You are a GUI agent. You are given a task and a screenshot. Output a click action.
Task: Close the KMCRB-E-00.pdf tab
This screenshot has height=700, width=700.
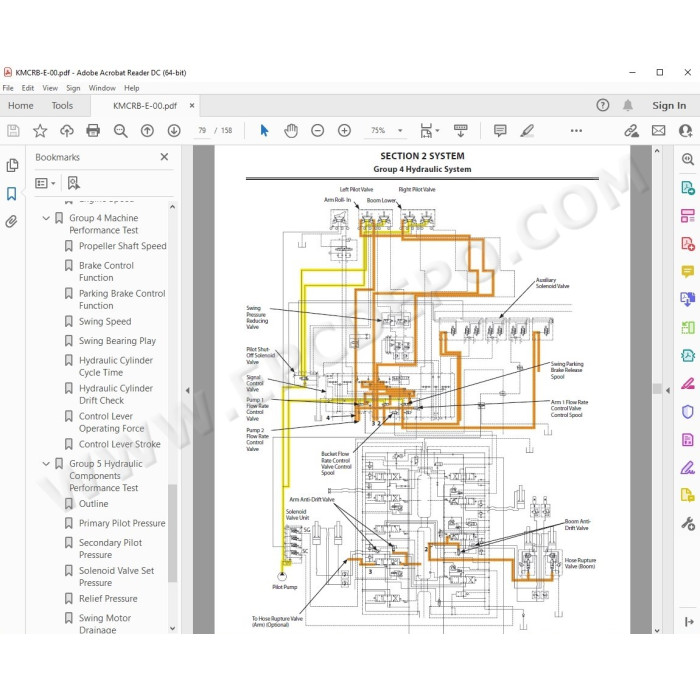point(192,105)
